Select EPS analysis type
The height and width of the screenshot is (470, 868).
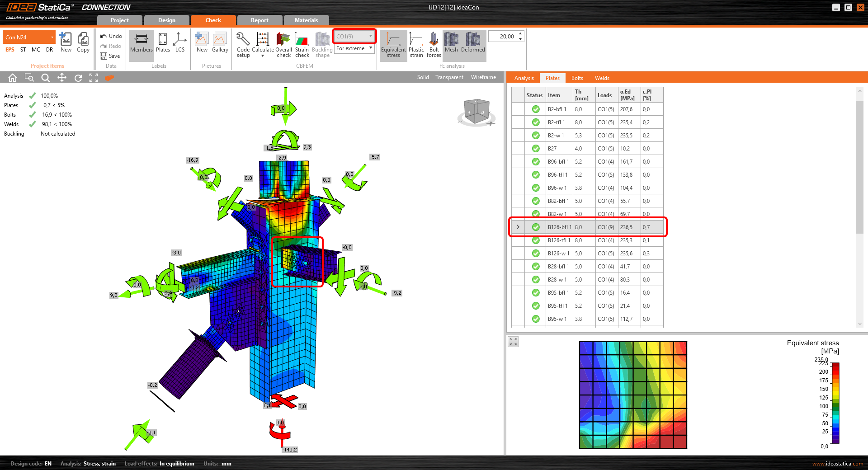(10, 50)
